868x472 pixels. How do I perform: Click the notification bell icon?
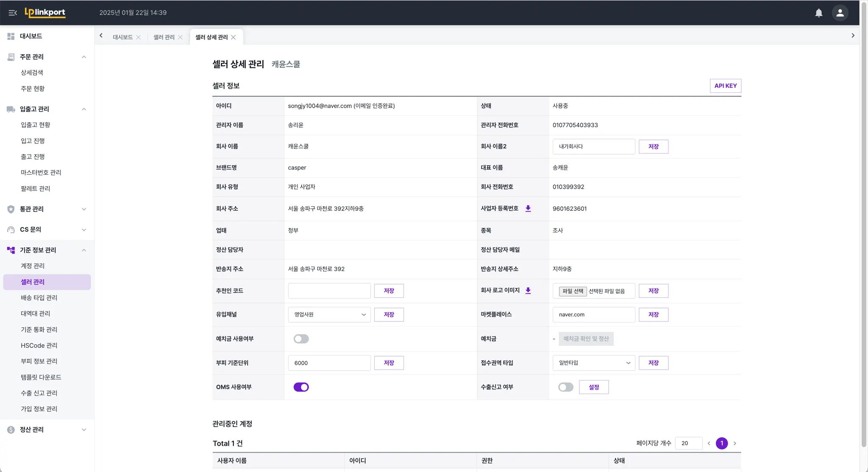818,13
